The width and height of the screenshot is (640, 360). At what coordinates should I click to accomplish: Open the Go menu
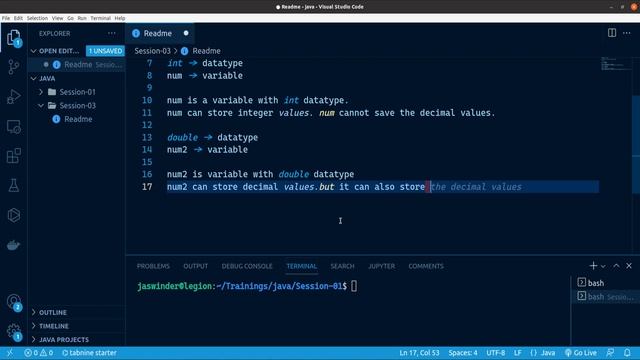click(71, 18)
